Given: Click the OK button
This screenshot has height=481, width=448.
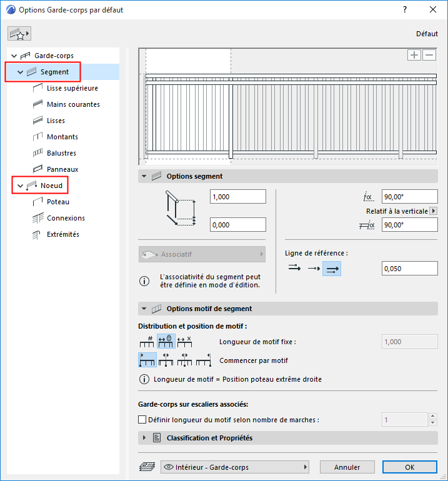Looking at the screenshot, I should [410, 467].
